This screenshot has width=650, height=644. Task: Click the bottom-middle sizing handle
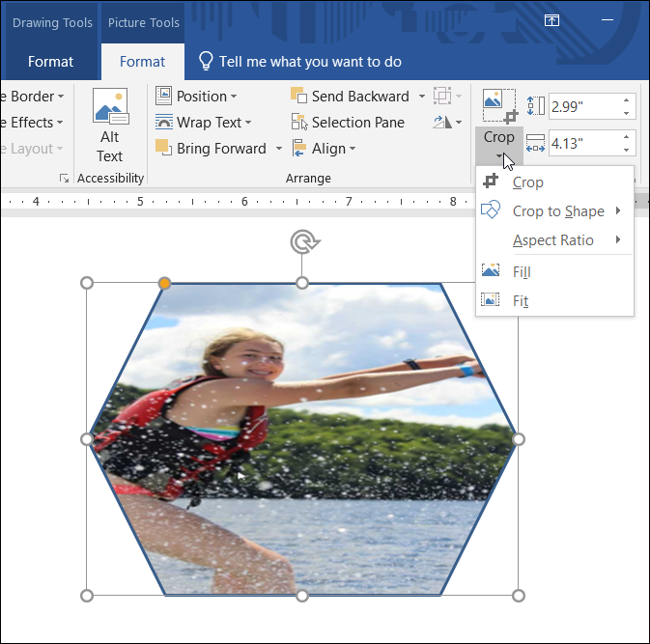coord(302,596)
